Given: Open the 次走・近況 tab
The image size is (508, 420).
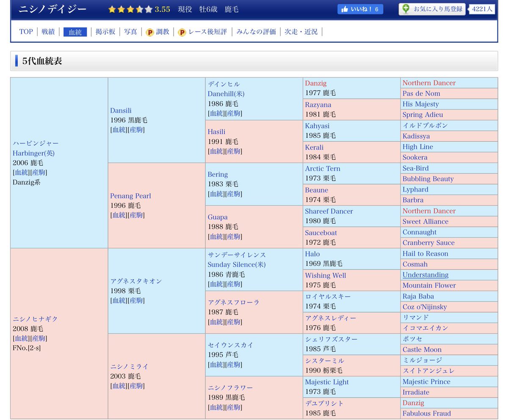Looking at the screenshot, I should 301,32.
